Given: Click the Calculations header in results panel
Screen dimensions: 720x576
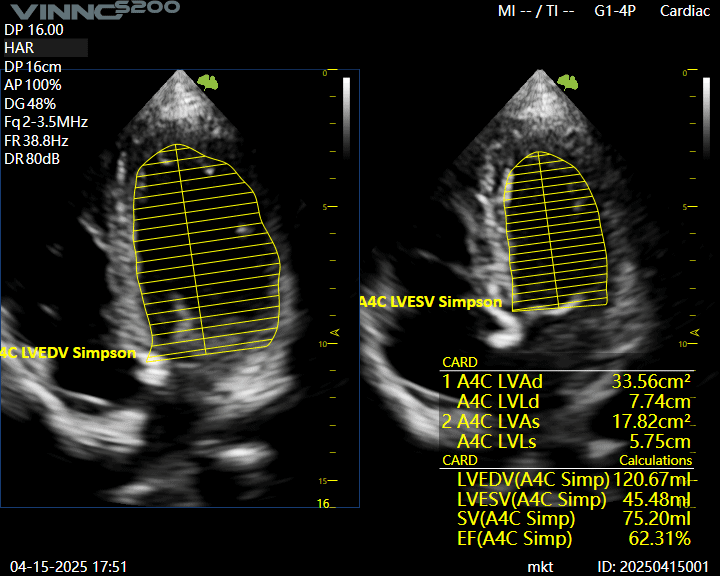Looking at the screenshot, I should (x=655, y=461).
